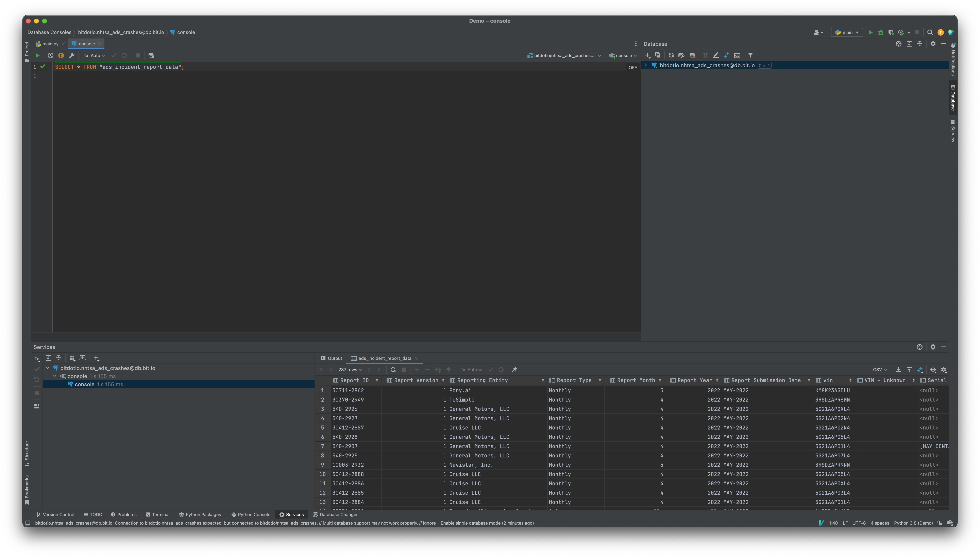Image resolution: width=980 pixels, height=557 pixels.
Task: Open the Tx: Auto transaction dropdown
Action: 94,55
